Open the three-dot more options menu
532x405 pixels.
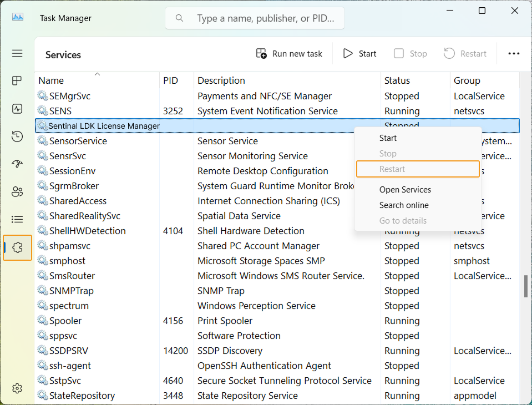pos(514,54)
